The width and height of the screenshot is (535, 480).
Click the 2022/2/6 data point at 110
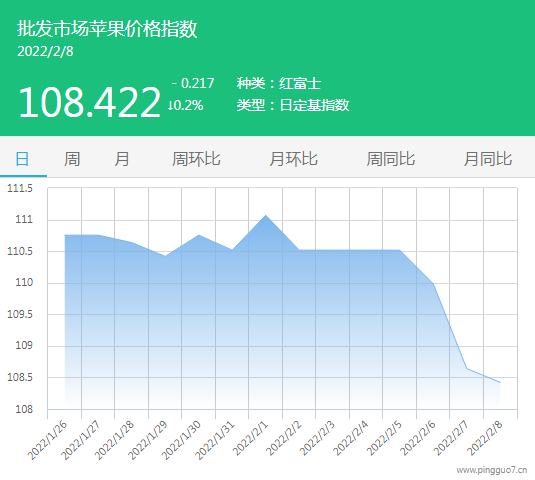click(x=433, y=283)
